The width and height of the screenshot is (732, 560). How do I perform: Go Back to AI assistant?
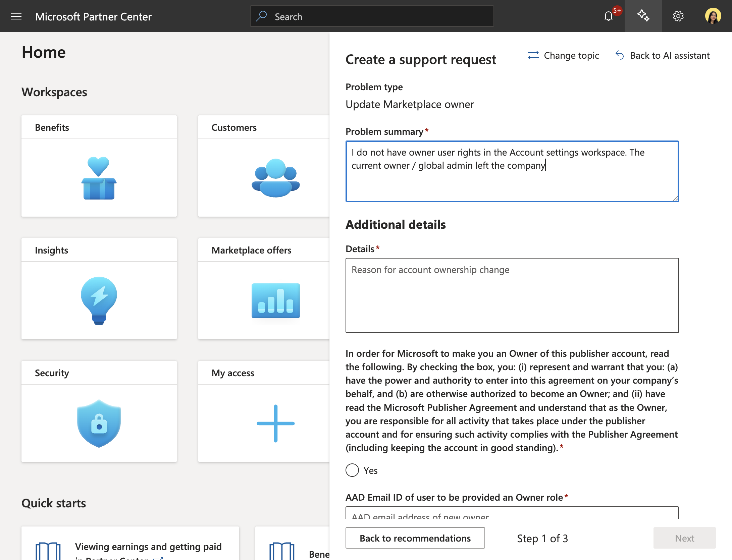[x=663, y=55]
